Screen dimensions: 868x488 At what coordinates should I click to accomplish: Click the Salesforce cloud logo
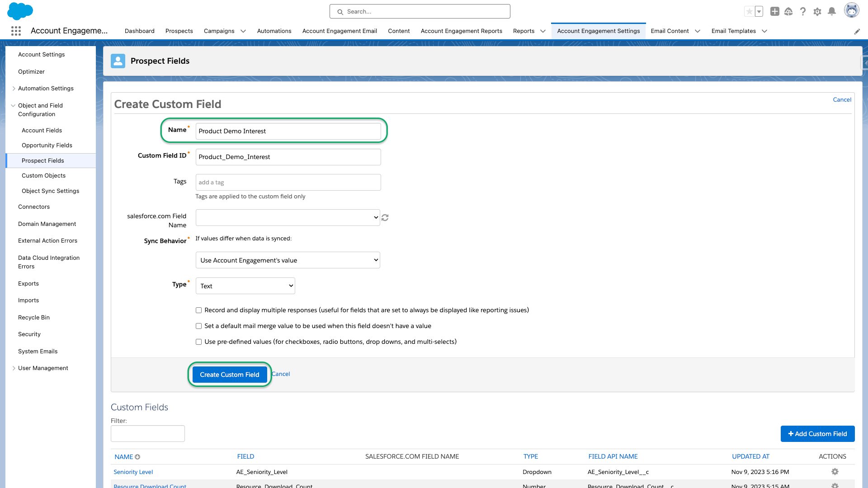click(20, 11)
